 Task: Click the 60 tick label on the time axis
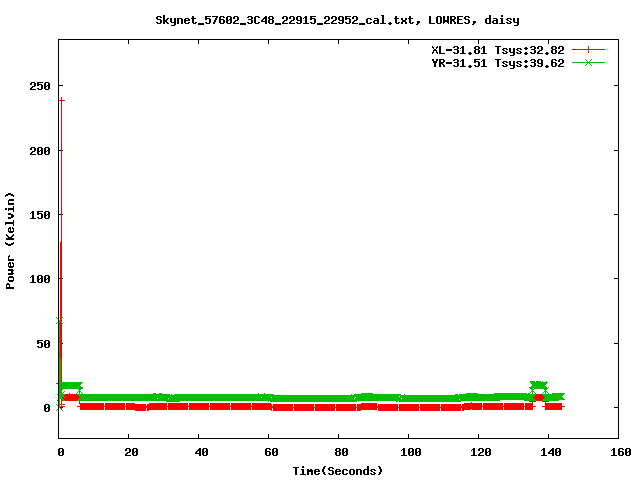coord(268,452)
